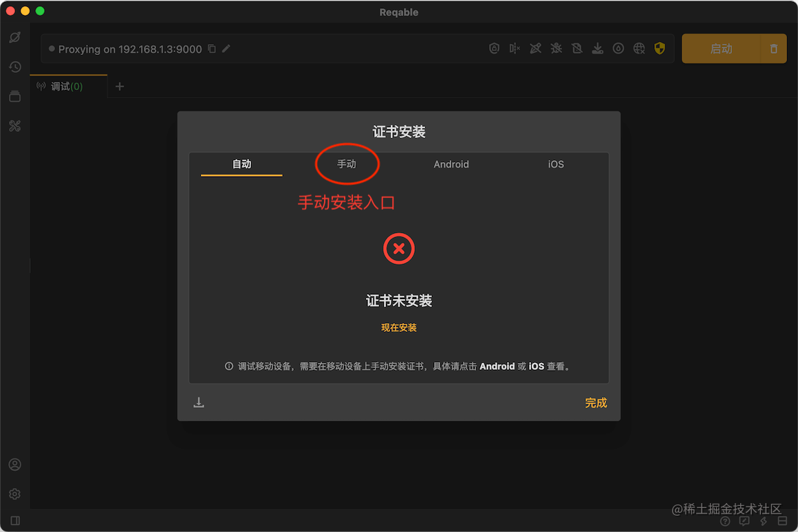Screen dimensions: 798x532
Task: Click the account profile icon at bottom sidebar
Action: pyautogui.click(x=15, y=464)
